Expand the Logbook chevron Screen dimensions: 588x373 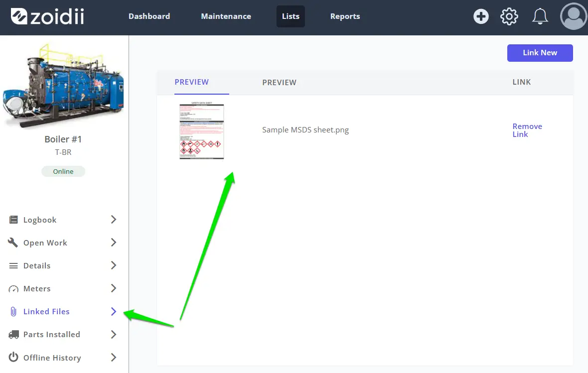tap(114, 220)
